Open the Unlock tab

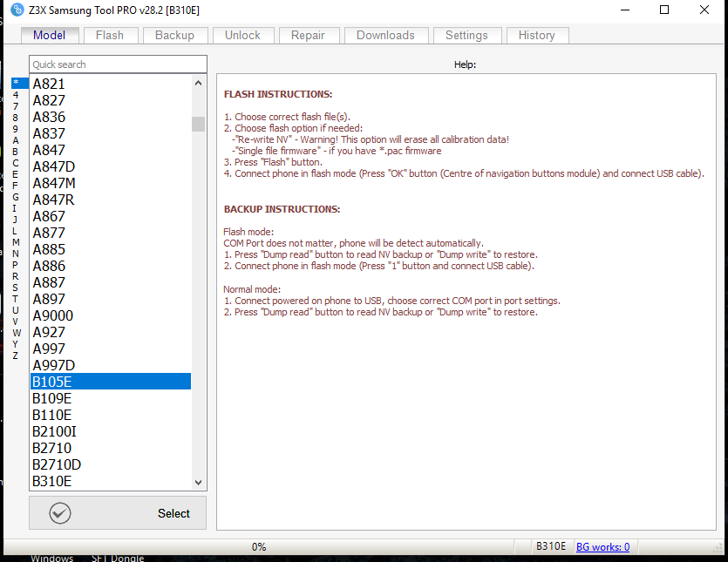point(243,35)
